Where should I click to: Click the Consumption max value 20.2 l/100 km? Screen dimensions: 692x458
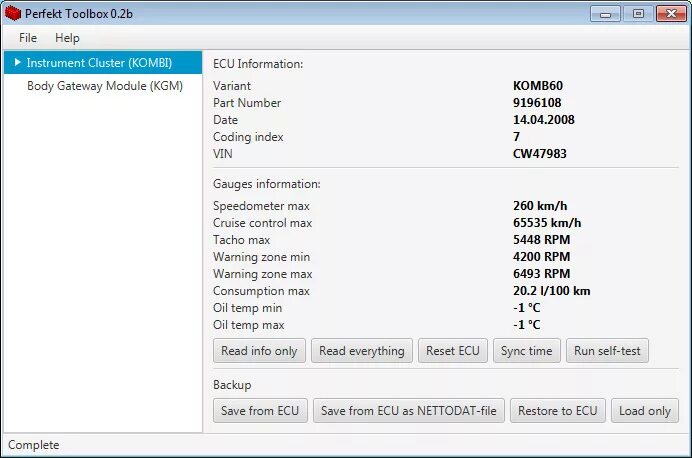click(551, 291)
